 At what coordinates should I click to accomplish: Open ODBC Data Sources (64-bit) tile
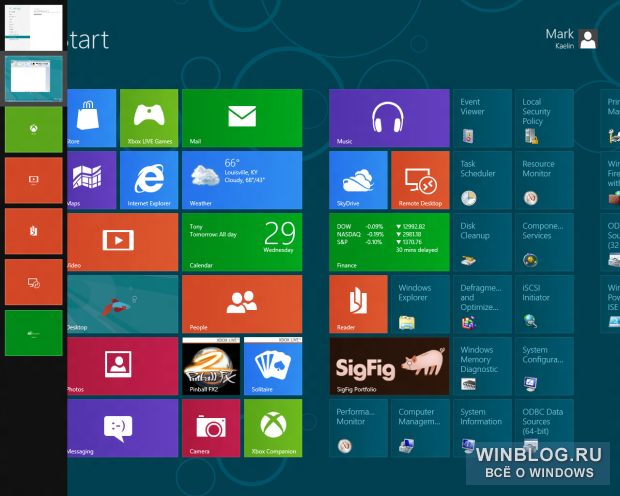click(544, 428)
